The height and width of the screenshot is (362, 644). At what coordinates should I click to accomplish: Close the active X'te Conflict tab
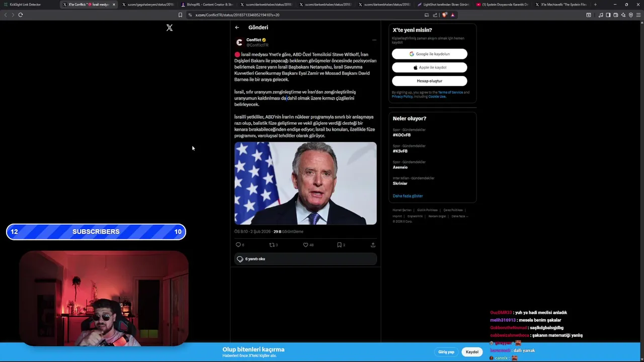point(114,5)
